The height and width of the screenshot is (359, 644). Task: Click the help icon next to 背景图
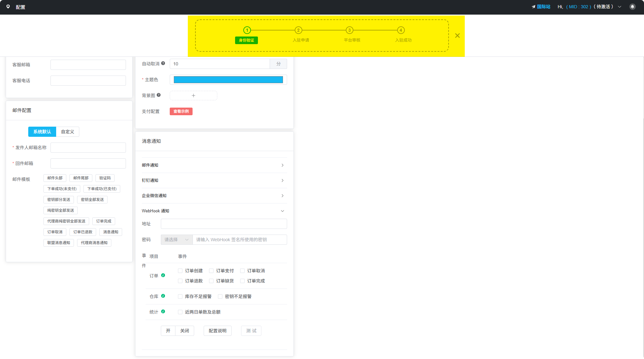(159, 95)
